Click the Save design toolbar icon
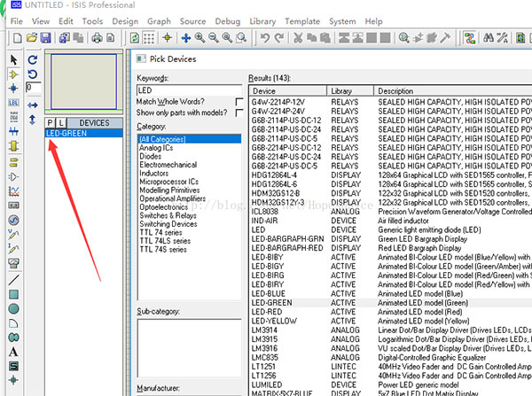Viewport: 532px width, 396px height. 44,37
